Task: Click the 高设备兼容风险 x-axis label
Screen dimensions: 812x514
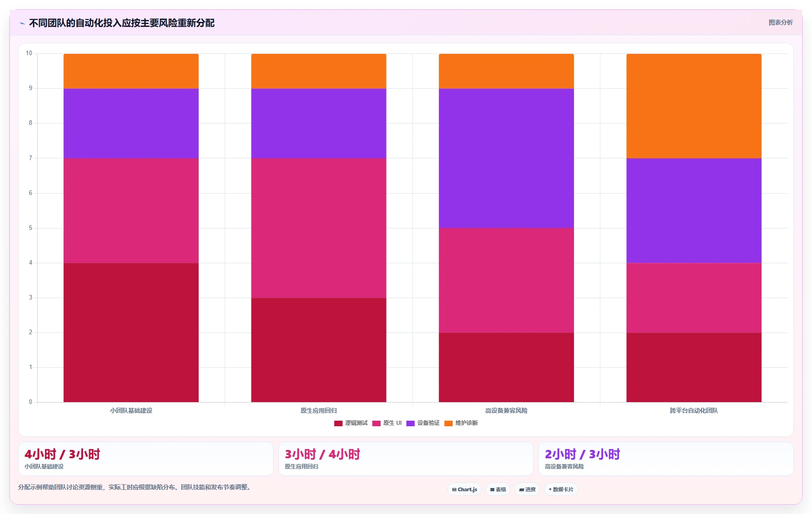Action: [x=506, y=410]
